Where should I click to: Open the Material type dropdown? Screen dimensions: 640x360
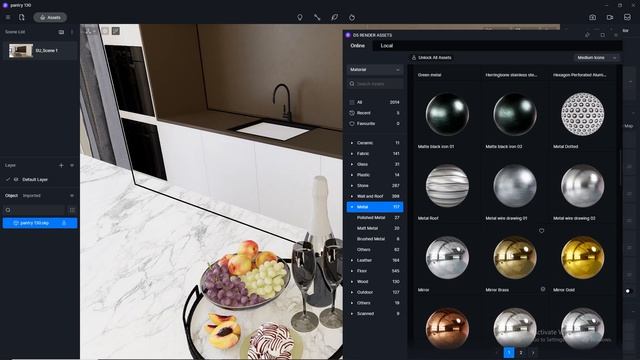pos(375,70)
